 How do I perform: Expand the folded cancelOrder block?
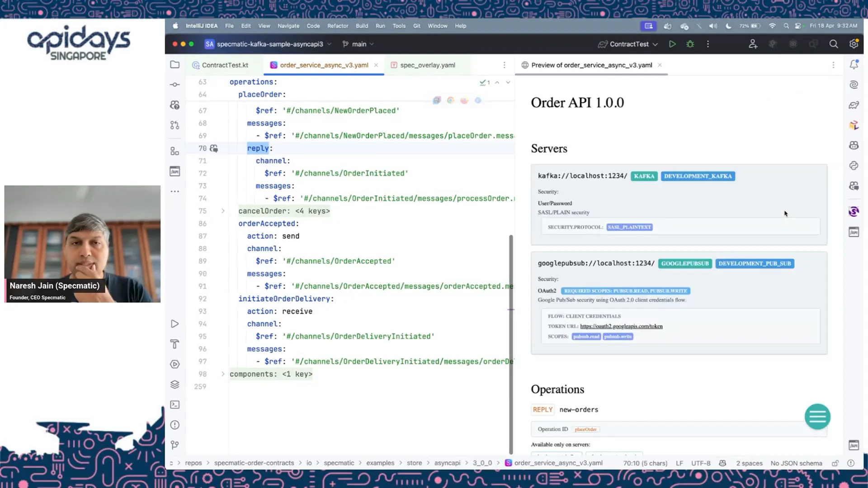pos(223,211)
